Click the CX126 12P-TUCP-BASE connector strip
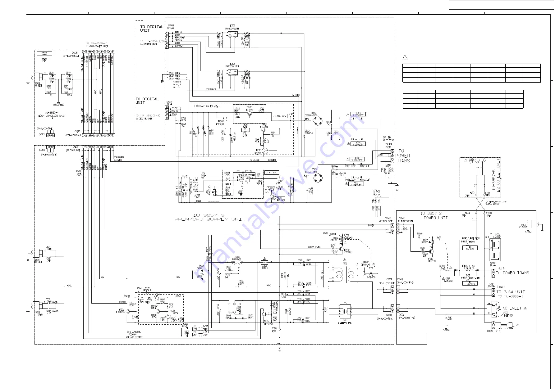Viewport: 555px width, 392px height. coord(98,147)
